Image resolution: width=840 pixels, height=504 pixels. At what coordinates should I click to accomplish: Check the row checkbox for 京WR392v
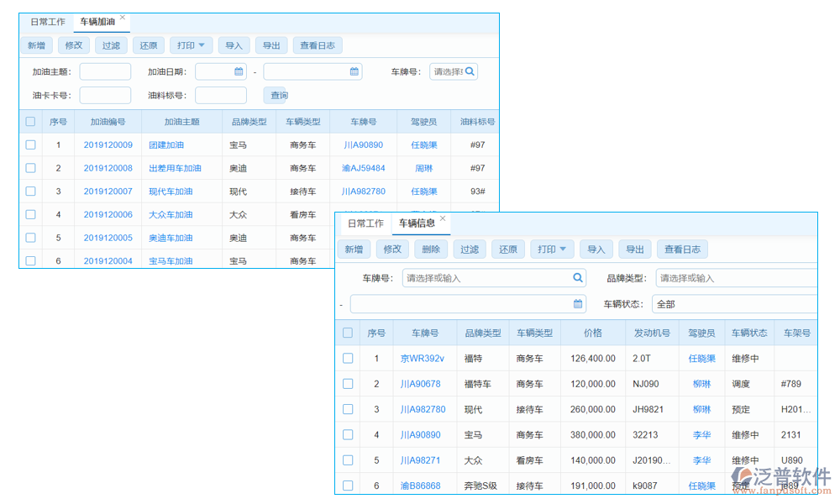click(x=348, y=359)
